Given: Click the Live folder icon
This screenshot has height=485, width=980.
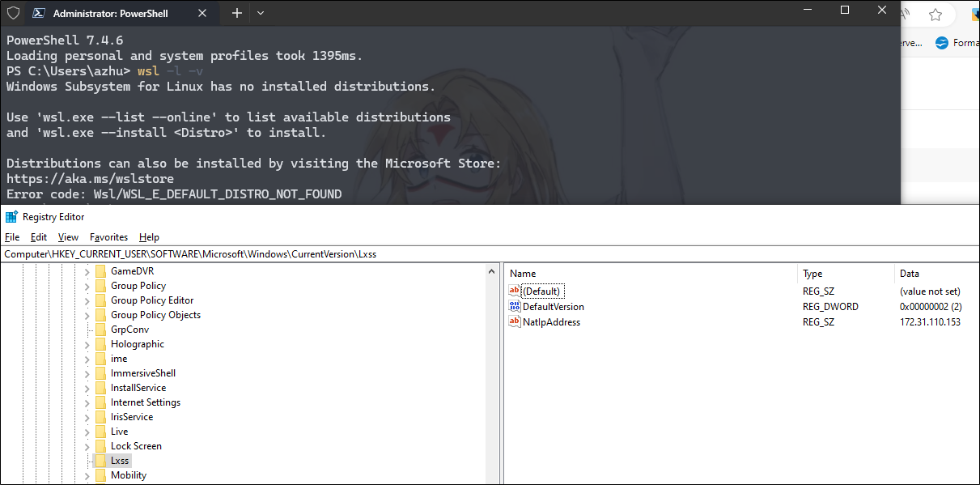Looking at the screenshot, I should coord(100,432).
